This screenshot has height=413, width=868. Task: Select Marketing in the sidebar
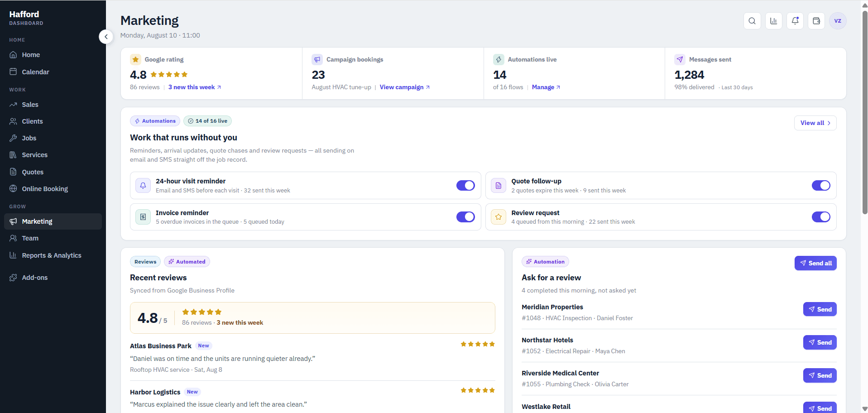(53, 221)
